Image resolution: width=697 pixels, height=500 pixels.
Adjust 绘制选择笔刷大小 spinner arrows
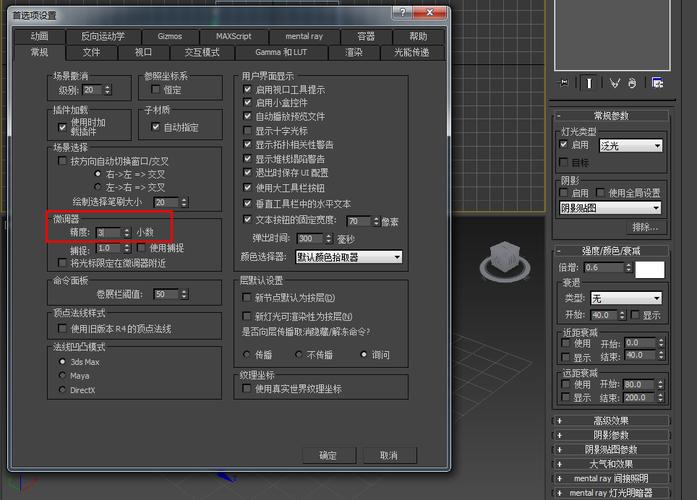[184, 202]
